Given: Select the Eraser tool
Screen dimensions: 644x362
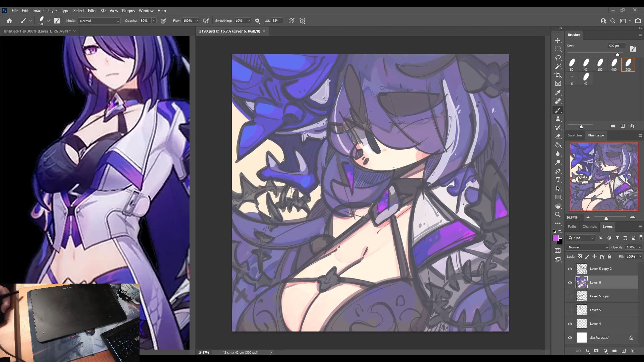Looking at the screenshot, I should 558,136.
